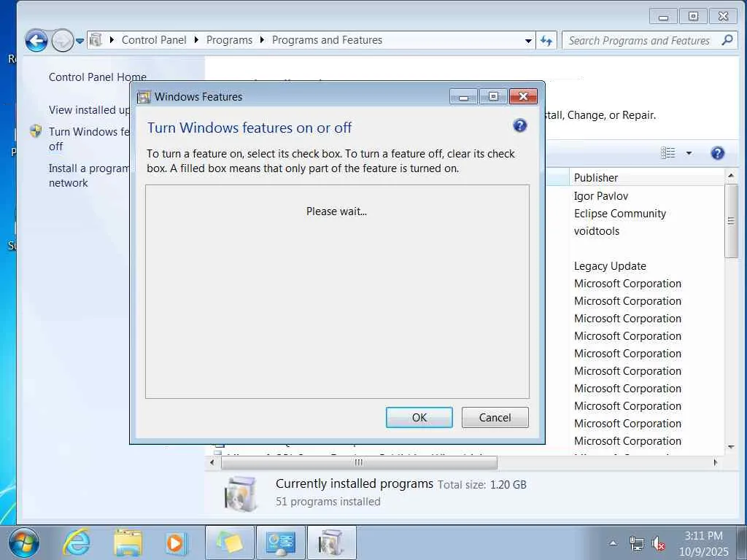Open recent pages dropdown arrow
747x560 pixels.
(x=80, y=41)
